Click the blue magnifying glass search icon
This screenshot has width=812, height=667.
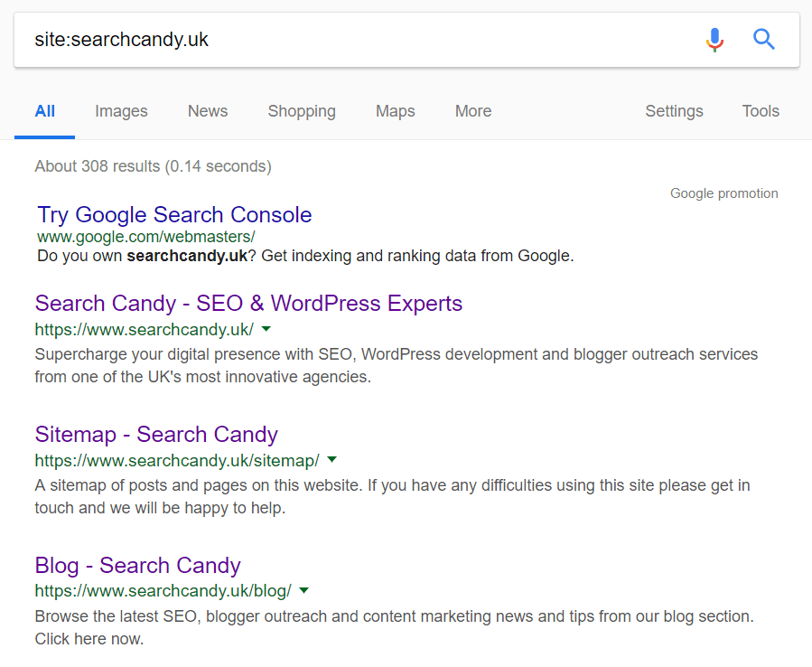[763, 40]
